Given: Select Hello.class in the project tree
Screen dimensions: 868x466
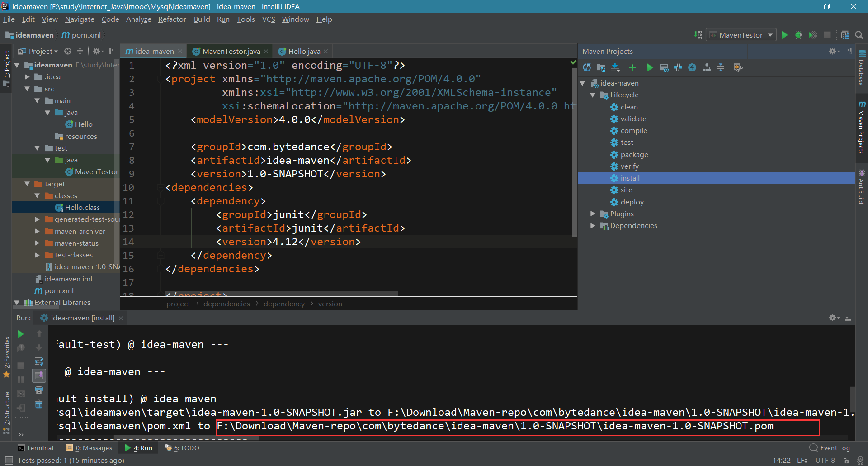Looking at the screenshot, I should pyautogui.click(x=82, y=207).
